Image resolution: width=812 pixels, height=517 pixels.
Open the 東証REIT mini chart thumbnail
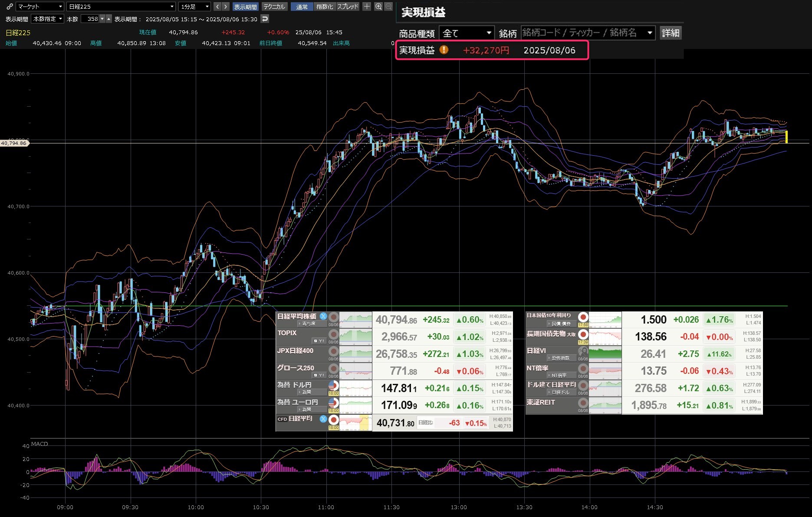point(605,406)
